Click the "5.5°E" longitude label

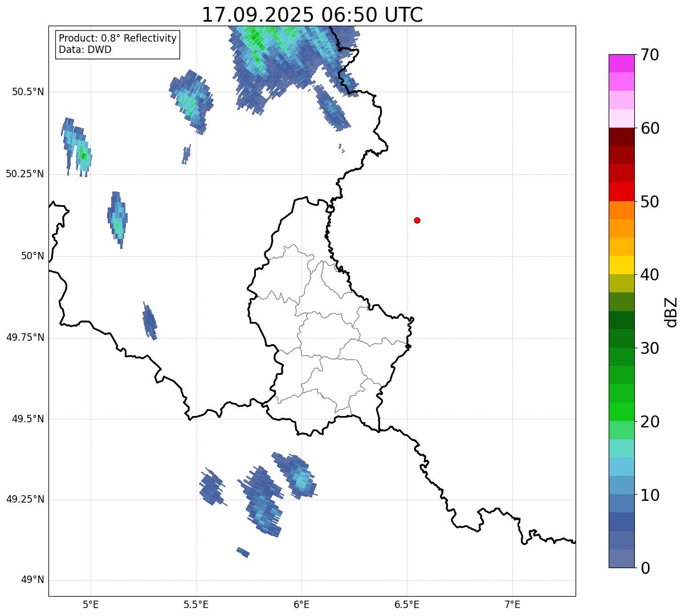click(x=196, y=604)
